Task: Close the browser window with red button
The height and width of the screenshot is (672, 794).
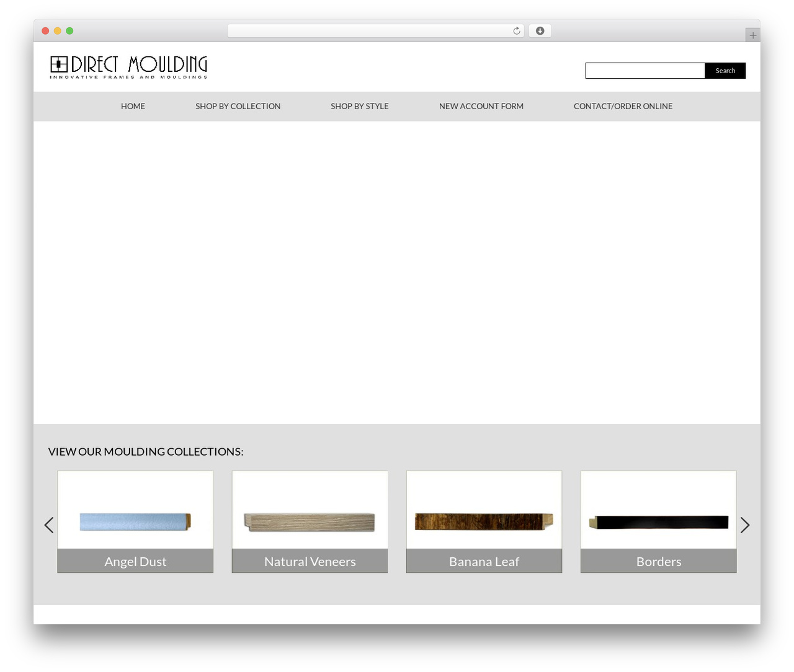Action: 45,31
